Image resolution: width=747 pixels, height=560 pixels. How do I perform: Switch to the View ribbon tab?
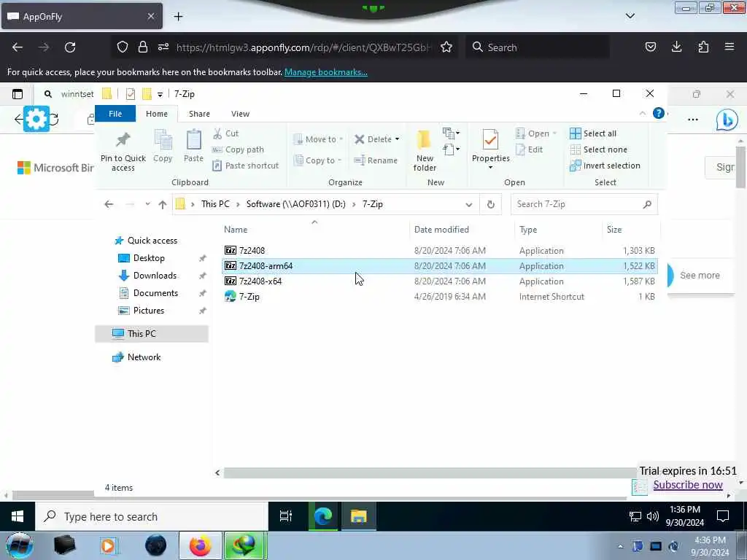(x=240, y=114)
